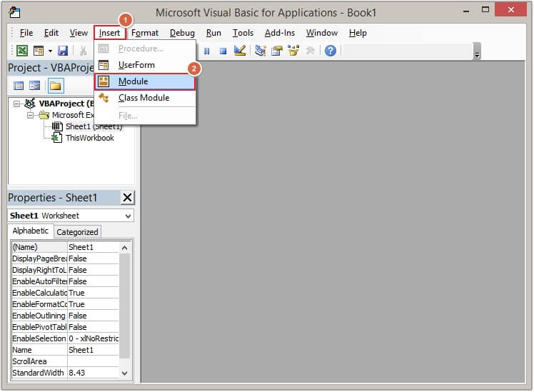534x392 pixels.
Task: Toggle Folders view in the Project panel
Action: (55, 86)
